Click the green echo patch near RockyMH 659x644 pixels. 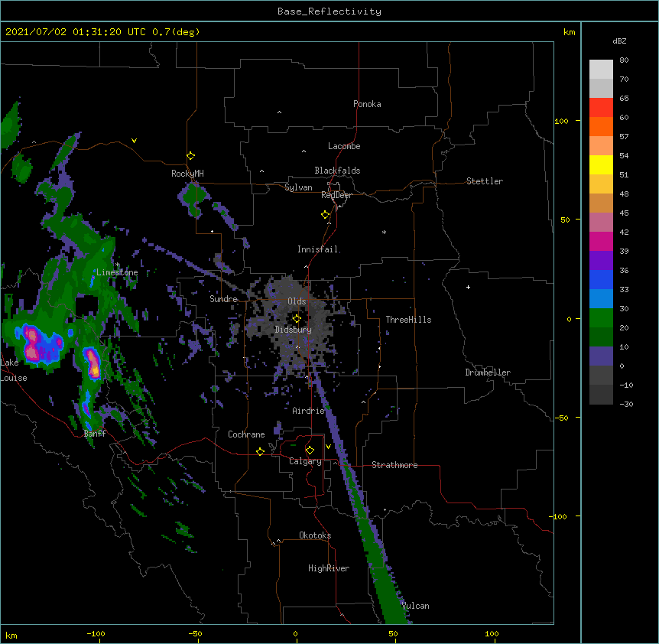tap(194, 198)
